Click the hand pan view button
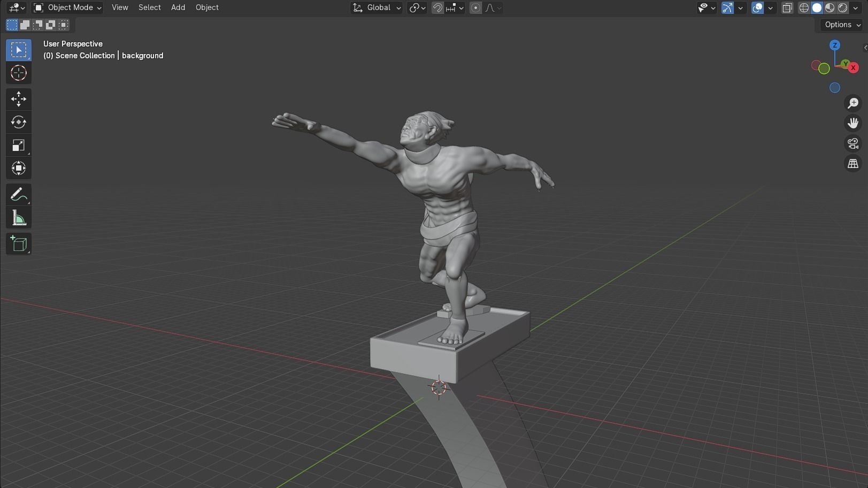This screenshot has height=488, width=868. (x=853, y=123)
